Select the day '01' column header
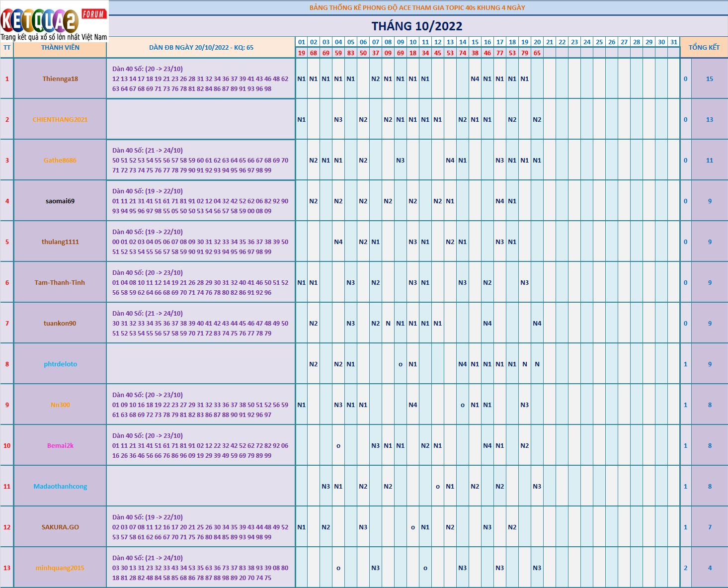728x588 pixels. (x=302, y=42)
